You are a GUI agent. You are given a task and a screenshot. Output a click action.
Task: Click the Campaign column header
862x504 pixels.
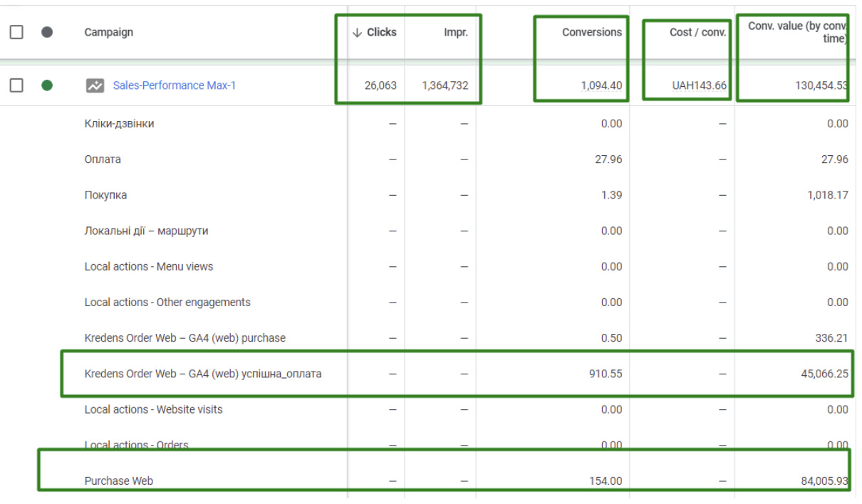108,33
